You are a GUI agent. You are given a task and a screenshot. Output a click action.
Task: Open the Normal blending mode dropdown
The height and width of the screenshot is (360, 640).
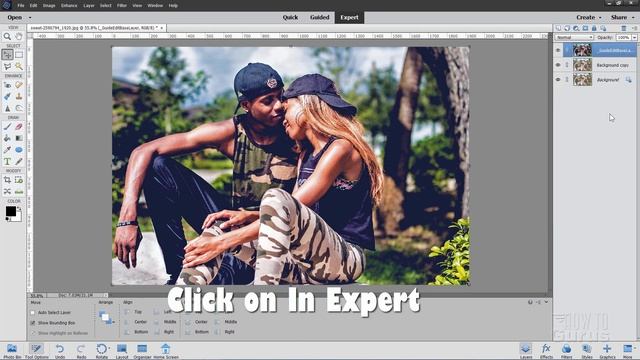[x=574, y=38]
